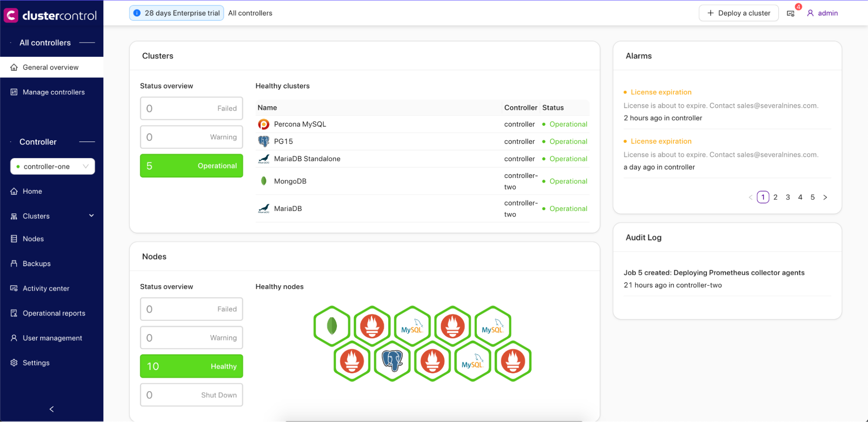Screen dimensions: 868x422
Task: Click the Percona MySQL cluster icon
Action: click(264, 125)
